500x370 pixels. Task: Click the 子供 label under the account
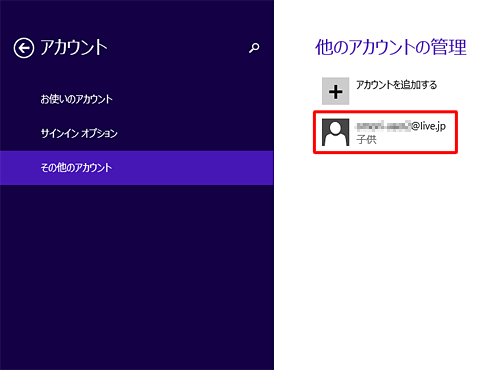[366, 139]
